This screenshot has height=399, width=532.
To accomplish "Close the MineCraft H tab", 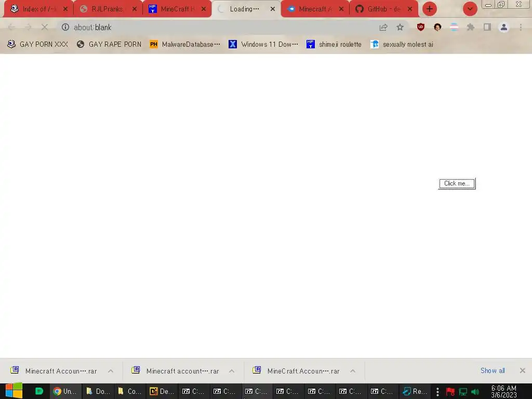I will coord(204,9).
